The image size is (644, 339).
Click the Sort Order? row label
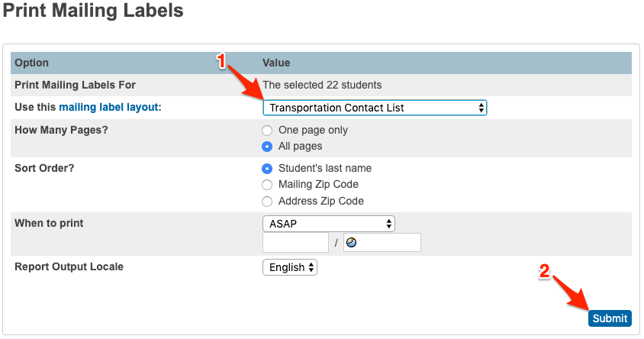[x=44, y=168]
